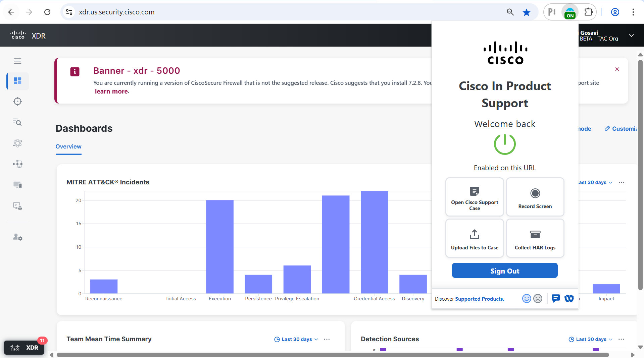Image resolution: width=644 pixels, height=358 pixels.
Task: Dismiss the Banner xdr 5000 notification
Action: click(617, 69)
